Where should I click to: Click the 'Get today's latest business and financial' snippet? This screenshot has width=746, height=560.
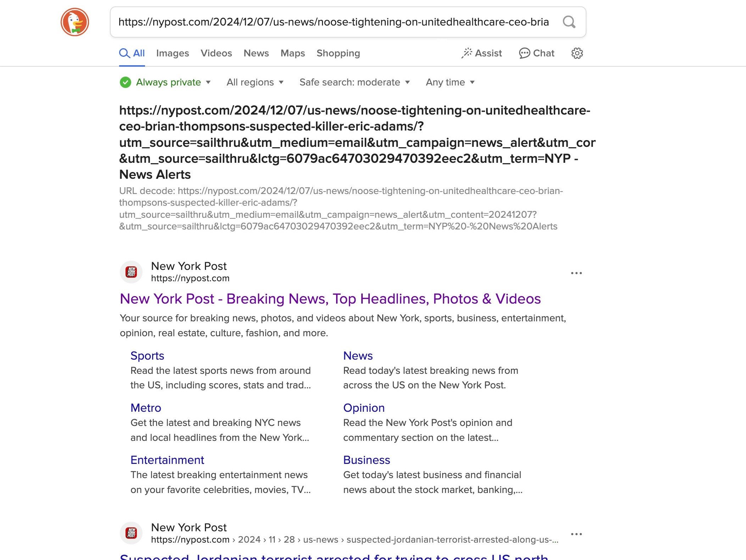433,482
